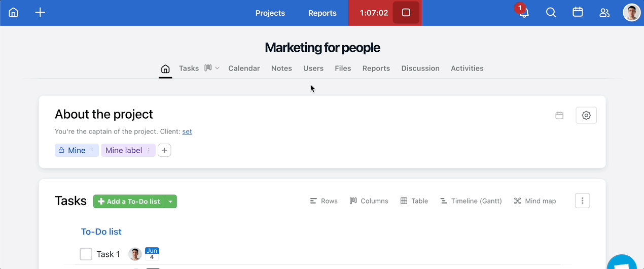Open options dots on Mine tag
Image resolution: width=644 pixels, height=269 pixels.
[92, 150]
